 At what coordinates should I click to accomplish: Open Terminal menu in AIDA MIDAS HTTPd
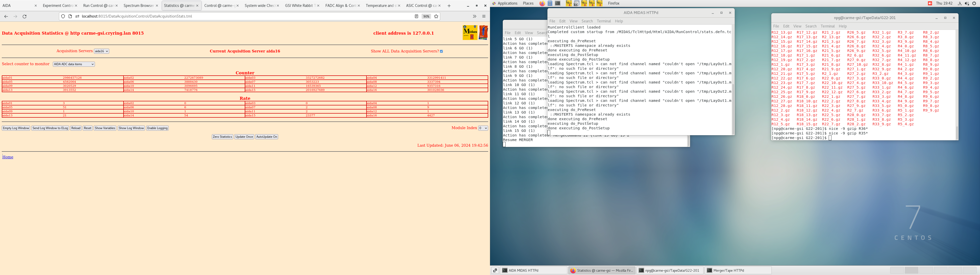tap(603, 21)
